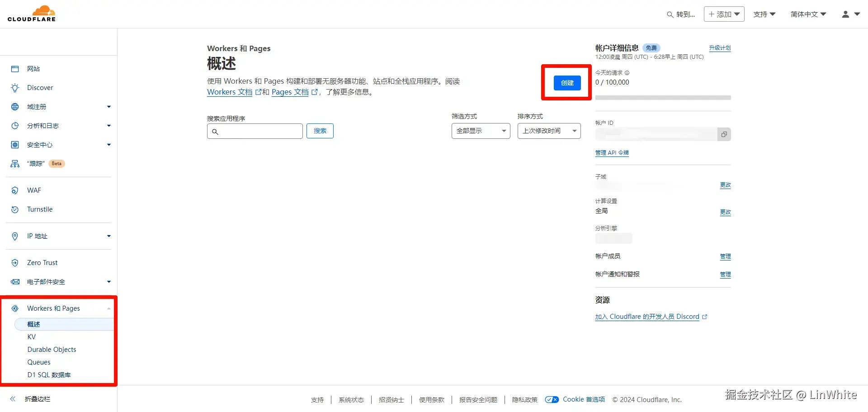
Task: Select the WAF sidebar icon
Action: coord(14,190)
